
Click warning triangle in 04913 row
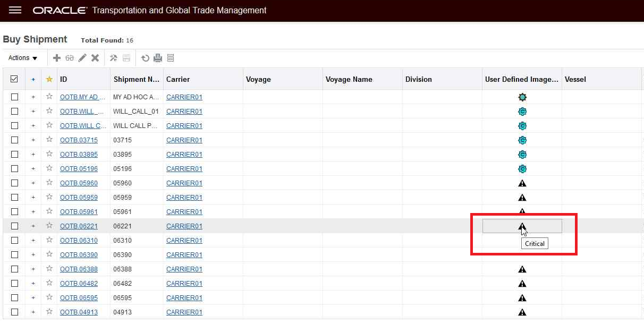tap(522, 312)
